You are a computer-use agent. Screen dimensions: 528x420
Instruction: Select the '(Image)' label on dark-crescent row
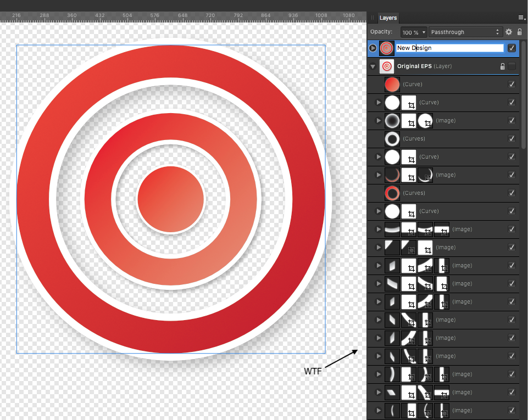point(446,175)
